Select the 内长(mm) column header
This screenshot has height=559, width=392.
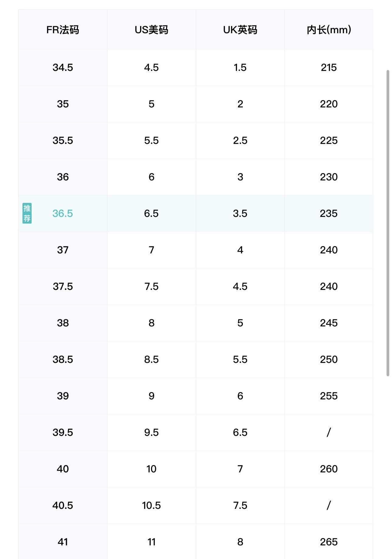pos(329,30)
